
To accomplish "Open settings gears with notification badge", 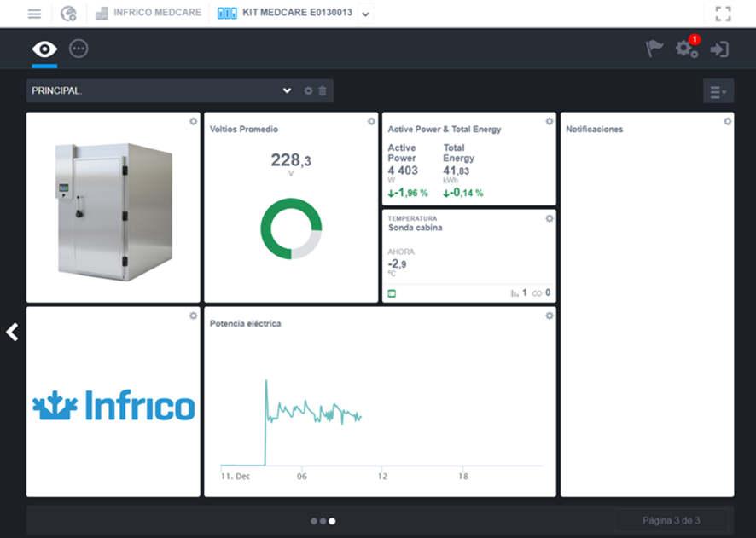I will 687,48.
